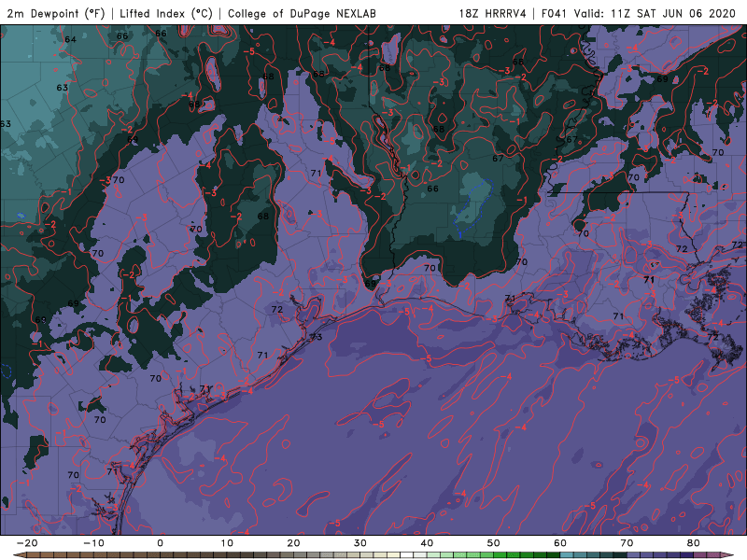
Task: Click the 40 label on the color scale
Action: pos(427,543)
